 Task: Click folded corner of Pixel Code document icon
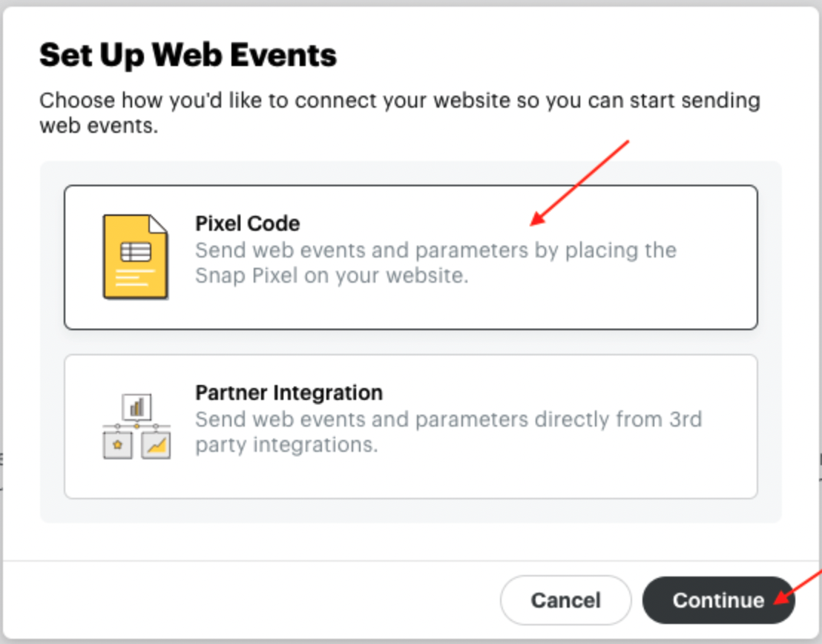click(x=159, y=224)
